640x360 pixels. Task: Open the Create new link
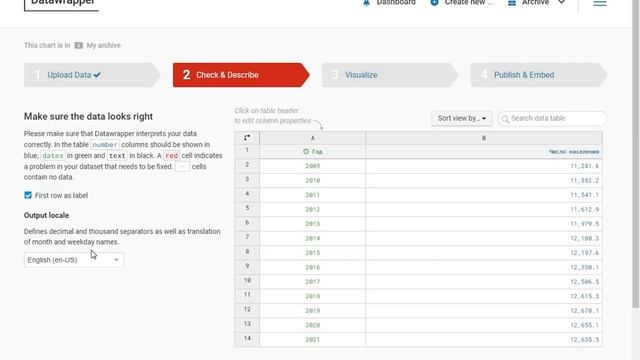click(x=469, y=3)
